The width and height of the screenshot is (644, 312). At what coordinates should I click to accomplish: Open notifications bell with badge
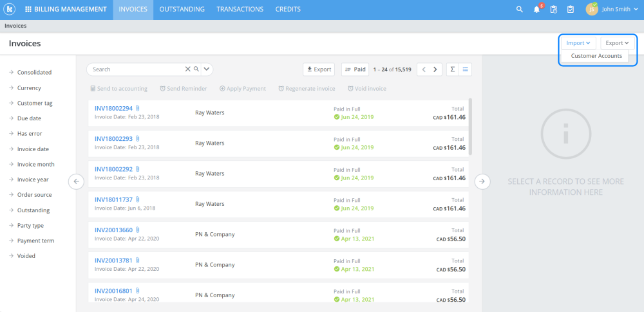pos(537,10)
